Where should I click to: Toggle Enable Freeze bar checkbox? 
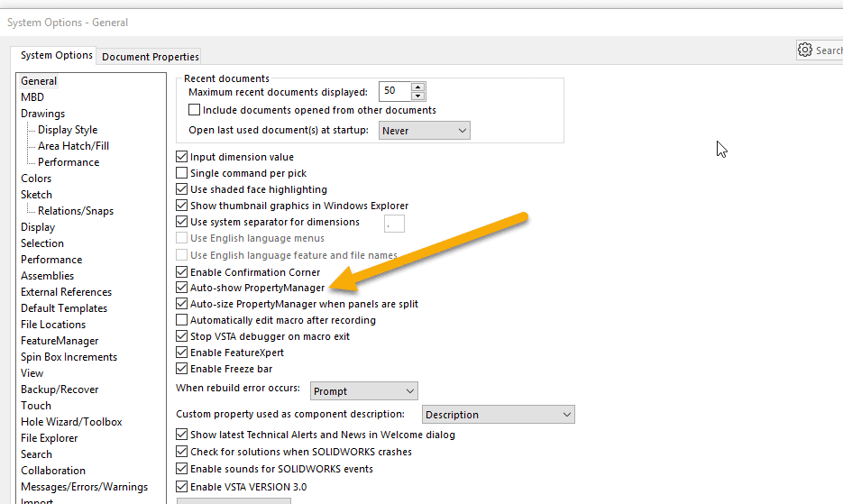click(182, 369)
